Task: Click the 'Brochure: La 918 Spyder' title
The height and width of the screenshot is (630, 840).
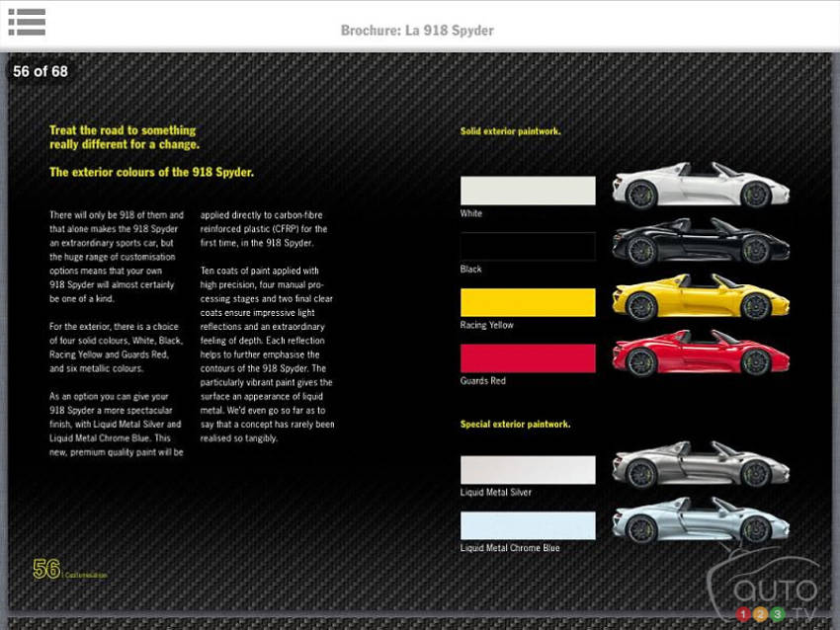Action: tap(417, 31)
